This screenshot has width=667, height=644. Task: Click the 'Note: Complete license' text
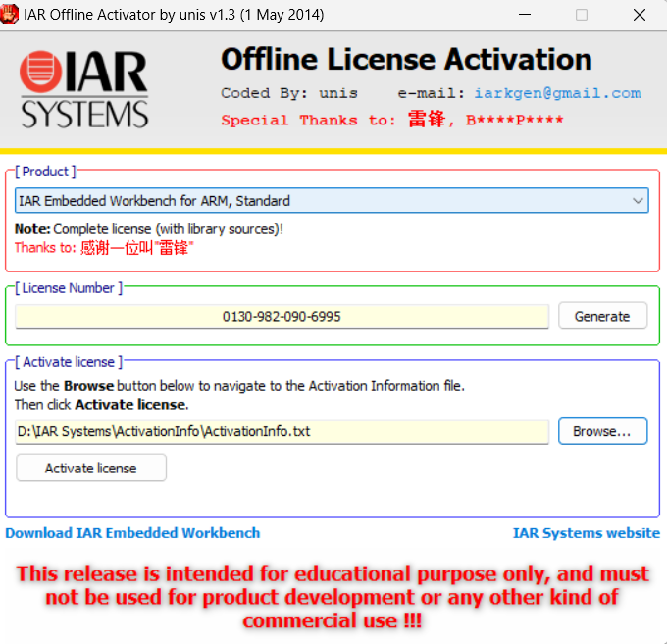(x=149, y=229)
